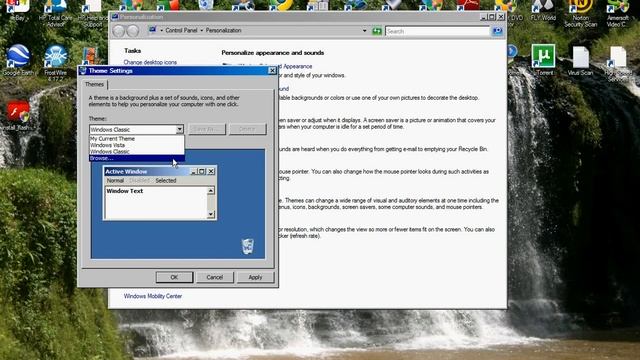640x360 pixels.
Task: Open Windows Mobility Center link
Action: [153, 296]
